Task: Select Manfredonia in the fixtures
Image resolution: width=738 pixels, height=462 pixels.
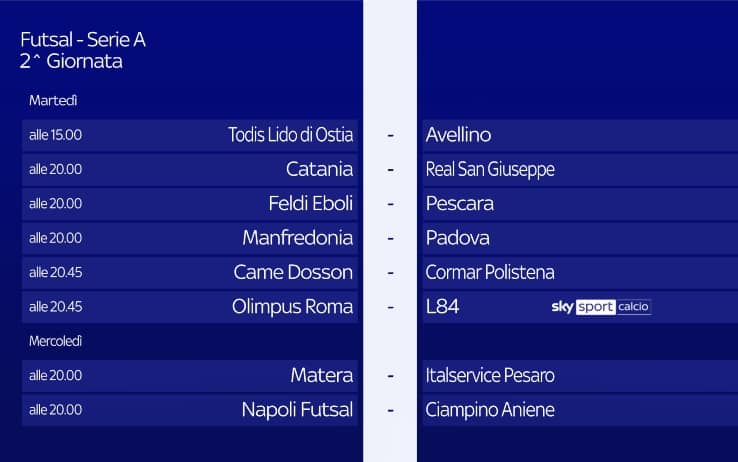Action: pos(297,238)
